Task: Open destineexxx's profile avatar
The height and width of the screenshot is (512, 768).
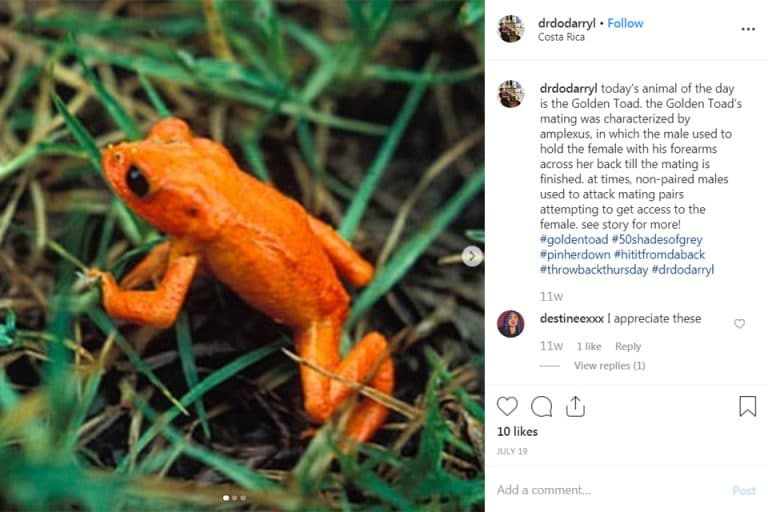Action: pos(511,323)
